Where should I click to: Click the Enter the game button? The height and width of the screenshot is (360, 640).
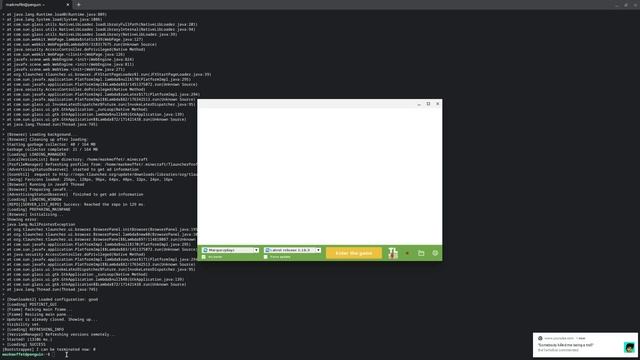click(353, 253)
